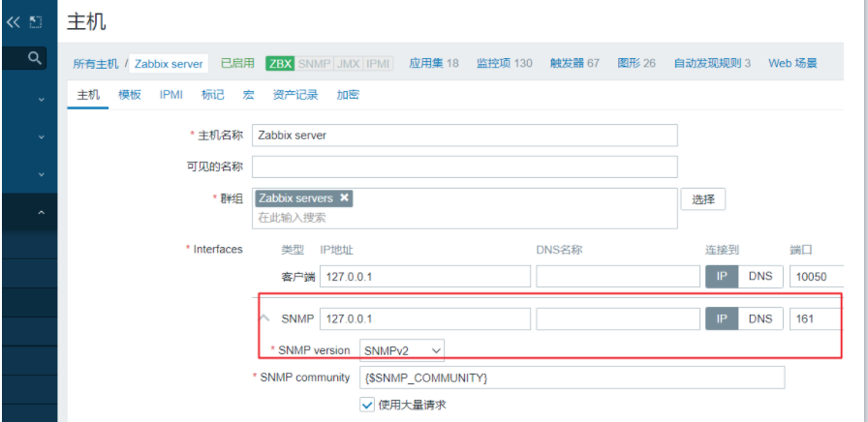Screen dimensions: 868x422
Task: Open 触发器 67 link
Action: (x=574, y=63)
